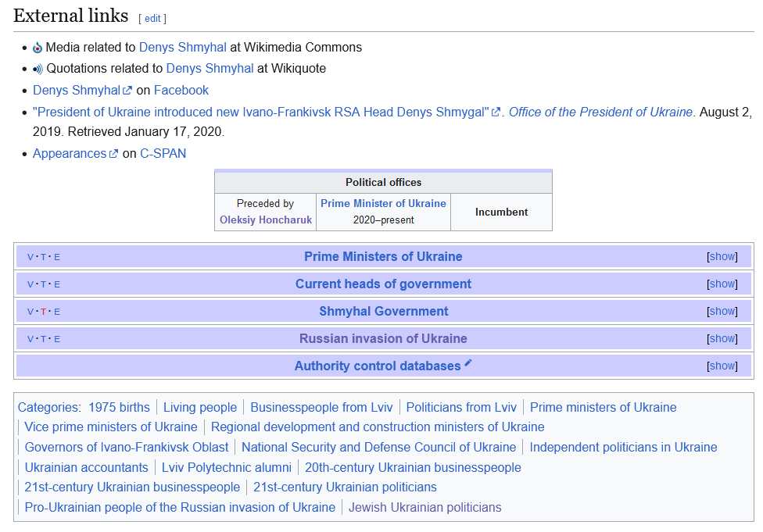The image size is (763, 532).
Task: Click the red T link in Shmyhal Government navbox
Action: point(43,311)
